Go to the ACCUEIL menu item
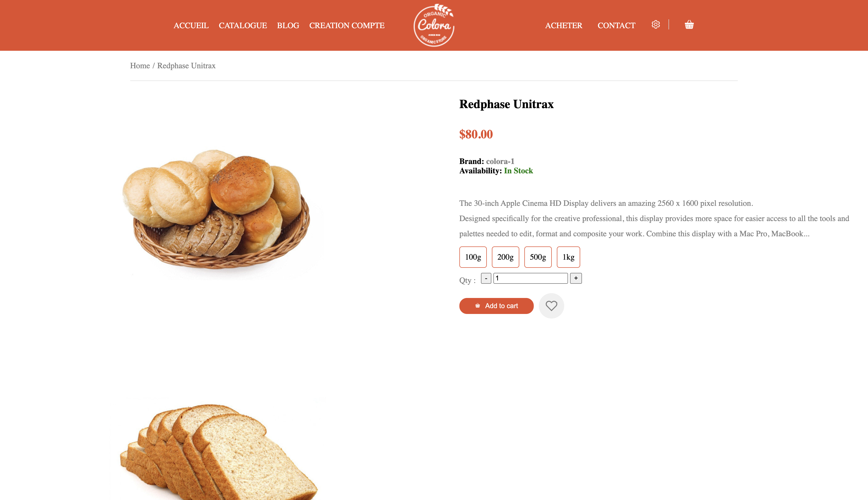Viewport: 868px width, 500px height. (x=191, y=25)
